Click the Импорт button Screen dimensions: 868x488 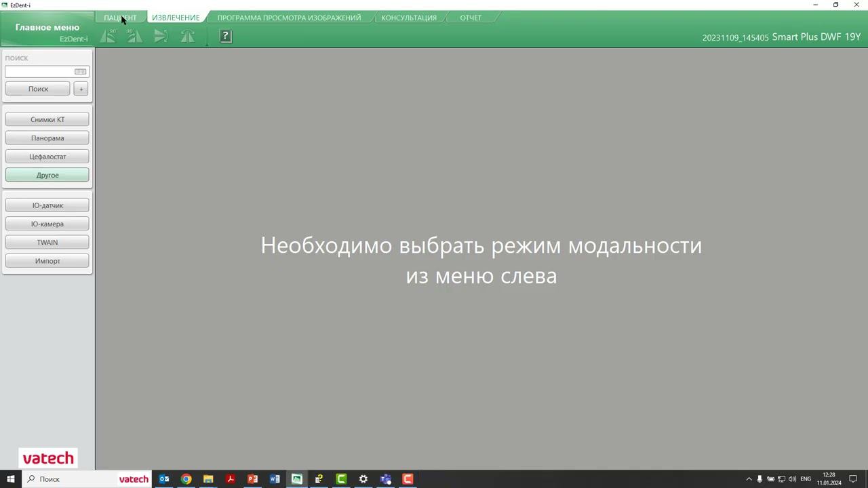click(47, 261)
